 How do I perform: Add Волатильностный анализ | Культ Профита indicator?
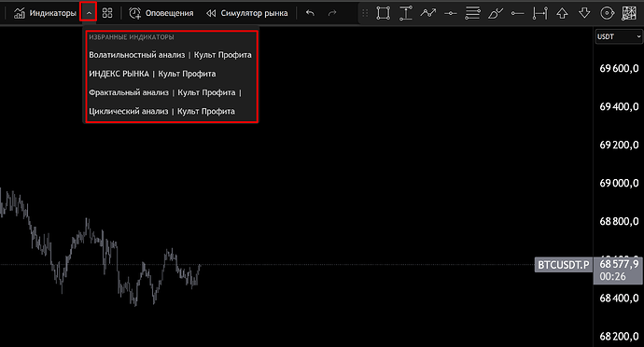tap(170, 55)
